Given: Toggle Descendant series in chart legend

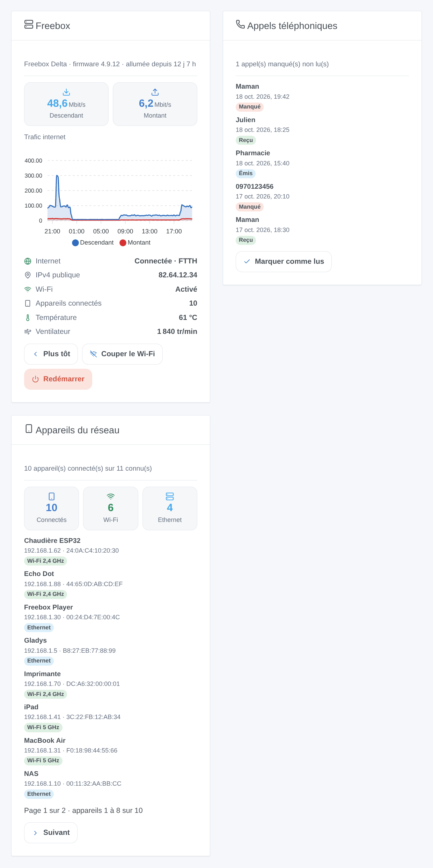Looking at the screenshot, I should coord(93,243).
